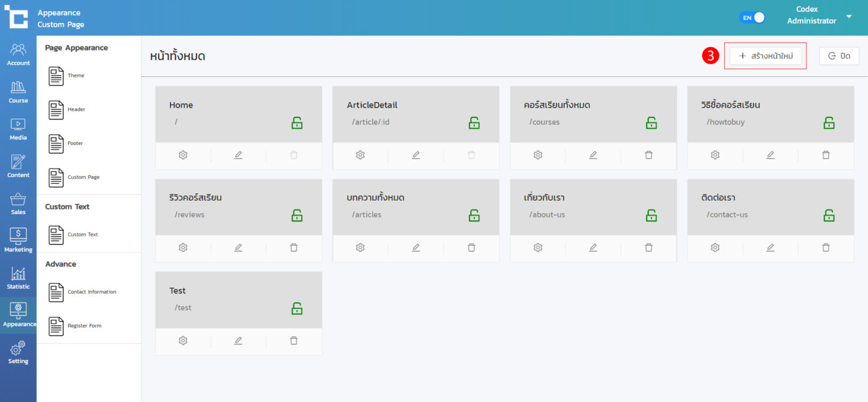Screen dimensions: 868x402
Task: Open the Account section in sidebar
Action: [18, 55]
